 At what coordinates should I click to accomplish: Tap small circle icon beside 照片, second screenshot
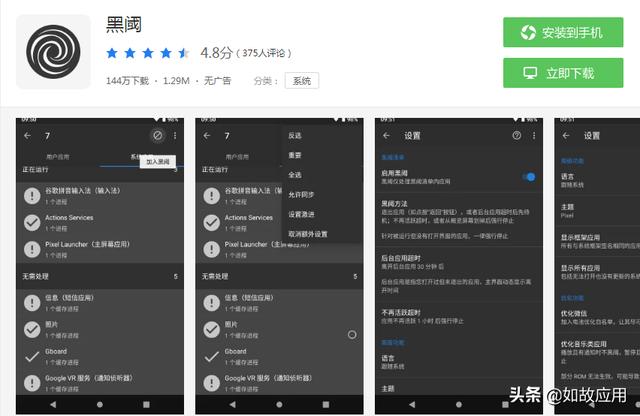point(352,335)
